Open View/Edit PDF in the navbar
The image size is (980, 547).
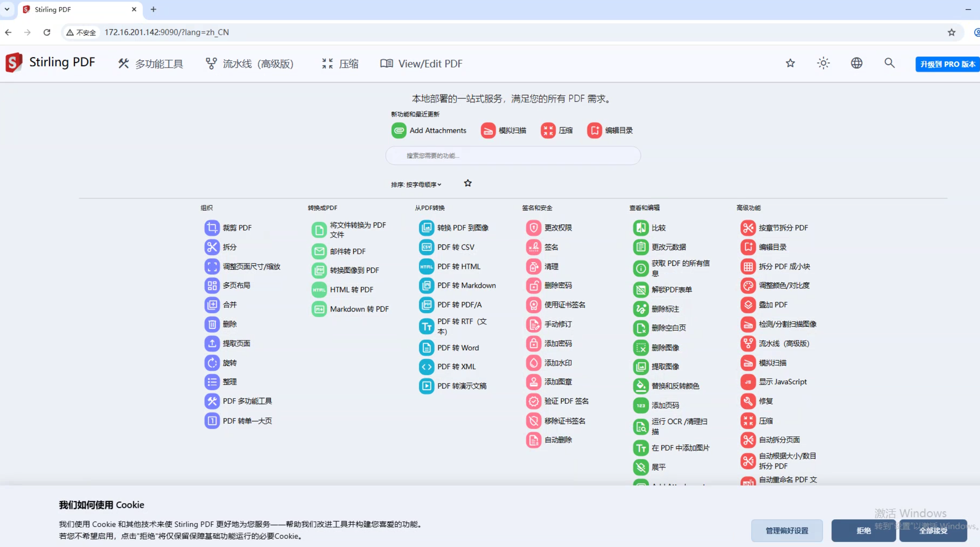coord(421,64)
